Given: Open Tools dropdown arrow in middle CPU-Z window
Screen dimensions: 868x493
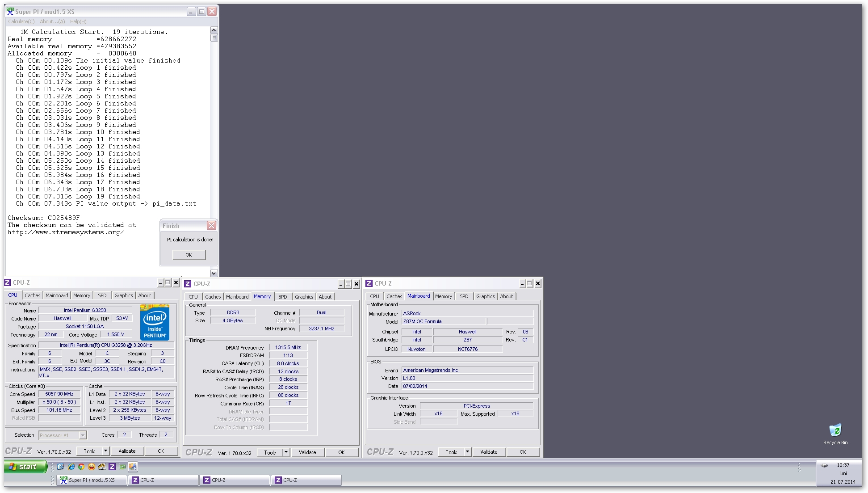Looking at the screenshot, I should click(286, 452).
